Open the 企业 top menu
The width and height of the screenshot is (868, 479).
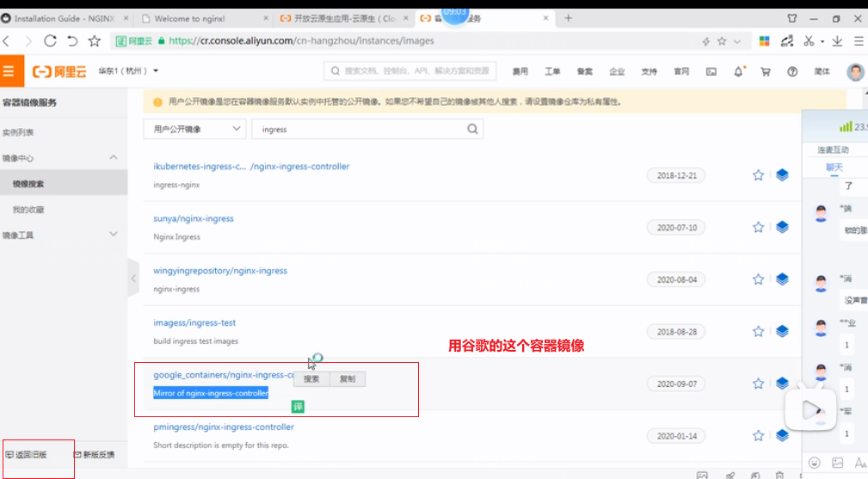pos(617,71)
